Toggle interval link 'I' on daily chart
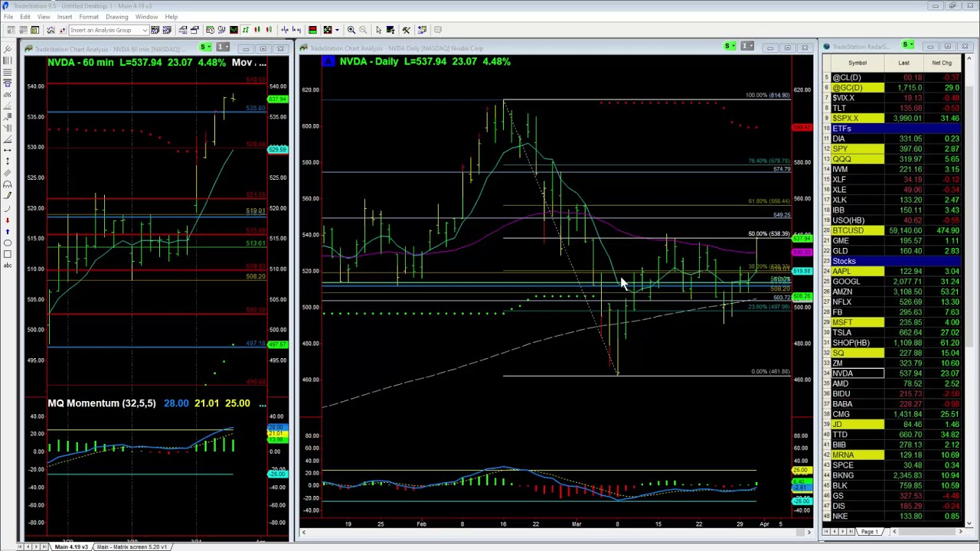 [x=746, y=47]
